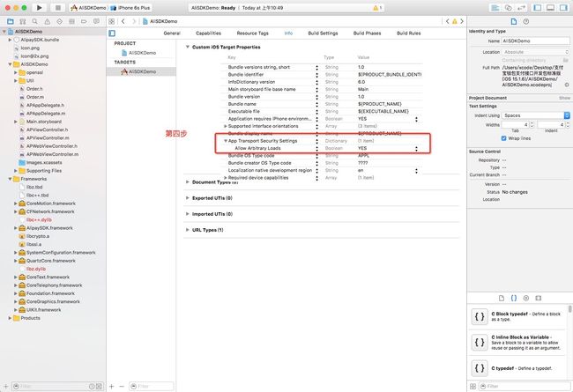
Task: Change Allow Arbitrary Loads value stepper
Action: tap(416, 149)
